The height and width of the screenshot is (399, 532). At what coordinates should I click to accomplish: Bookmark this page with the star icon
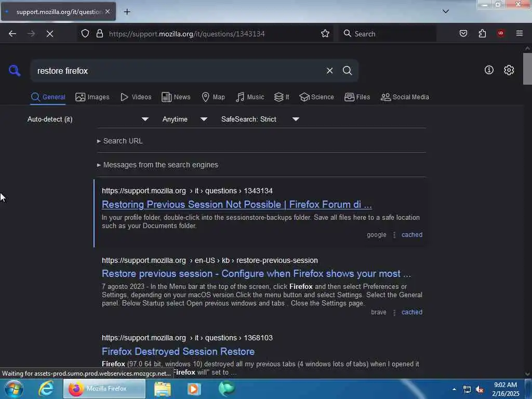[x=325, y=33]
